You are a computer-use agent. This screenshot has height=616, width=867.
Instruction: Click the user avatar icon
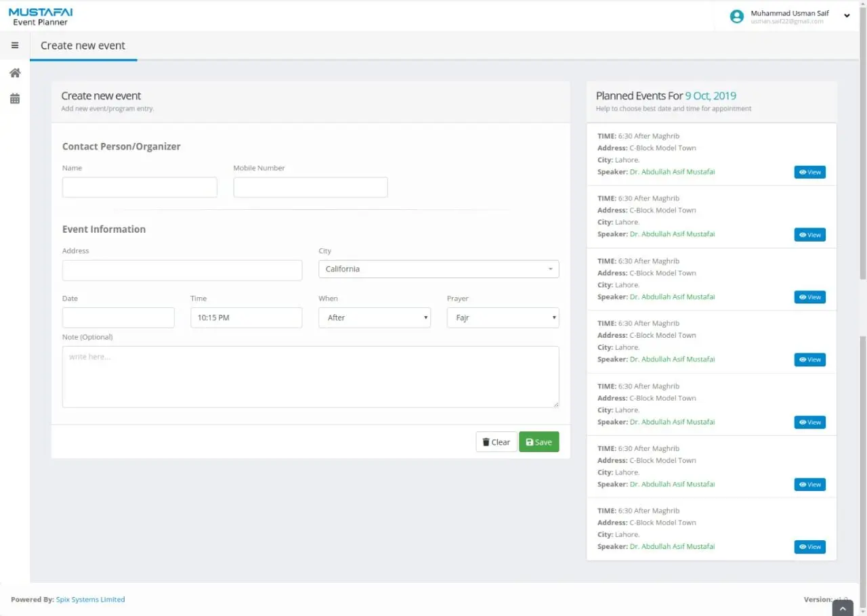click(736, 17)
